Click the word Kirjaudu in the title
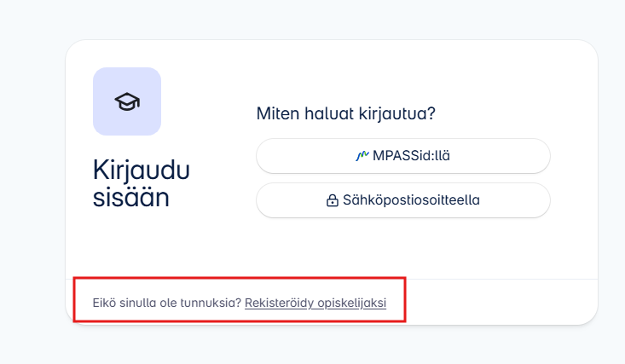Viewport: 625px width, 364px height. (142, 170)
